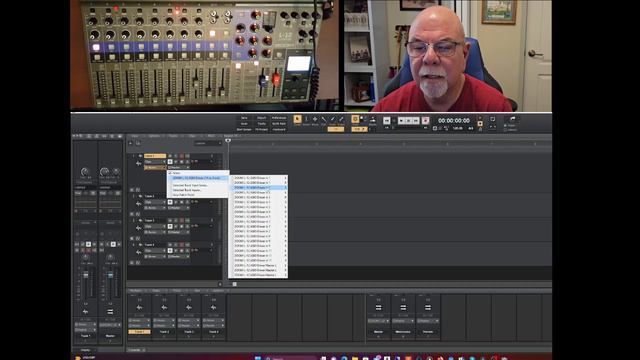Click Track 1 volume fader in Inspector
Screen dimensions: 640x360
tap(86, 276)
